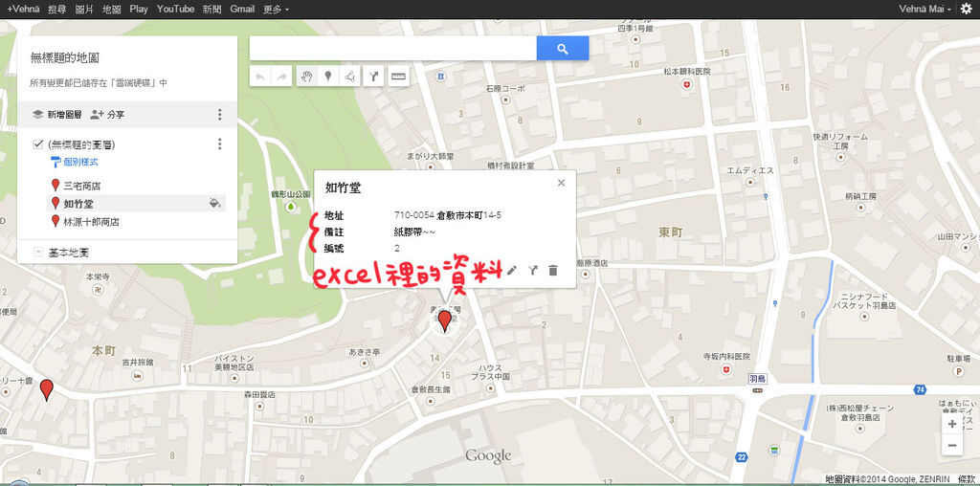Click the blue search magnifier button
This screenshot has height=486, width=980.
point(563,49)
